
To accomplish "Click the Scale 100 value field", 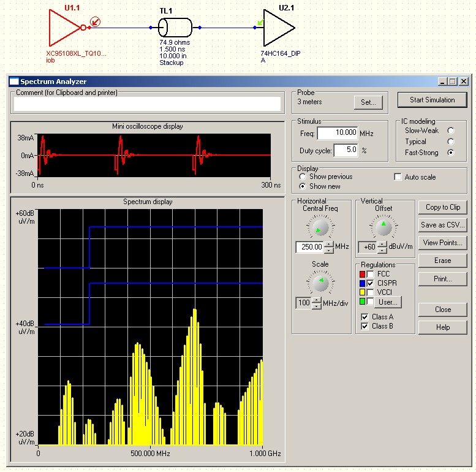I will point(304,303).
